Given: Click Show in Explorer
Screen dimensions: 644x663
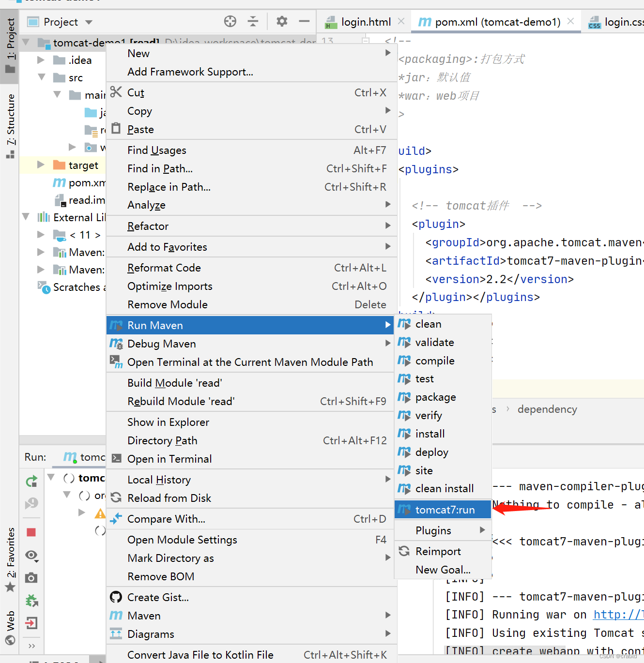Looking at the screenshot, I should [x=251, y=422].
